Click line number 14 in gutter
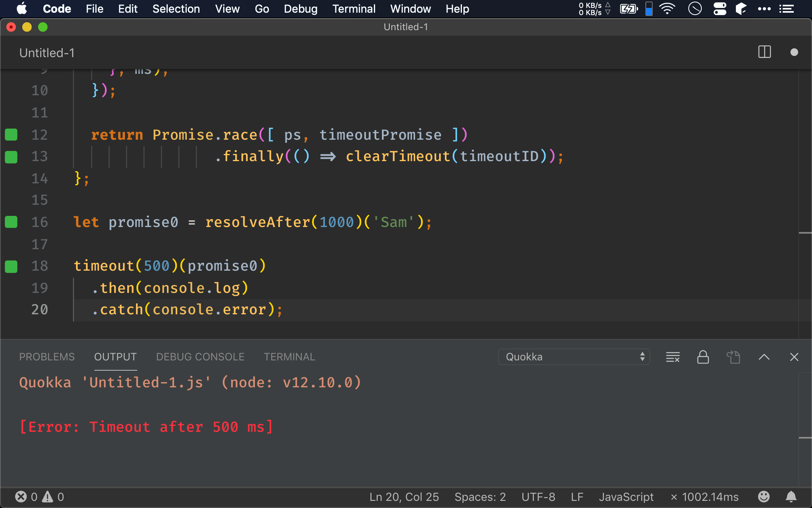Image resolution: width=812 pixels, height=508 pixels. point(40,179)
